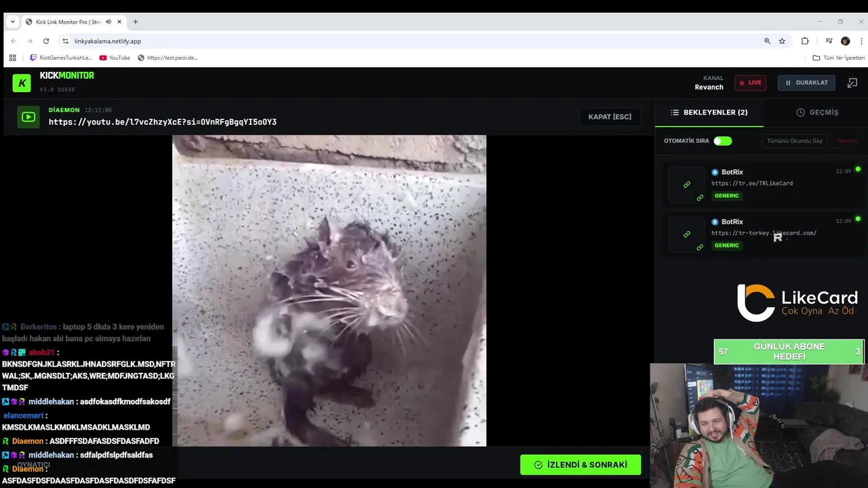Click the GENERIC tag on tr.ee/TRLikeCard entry
Image resolution: width=868 pixels, height=488 pixels.
coord(726,196)
